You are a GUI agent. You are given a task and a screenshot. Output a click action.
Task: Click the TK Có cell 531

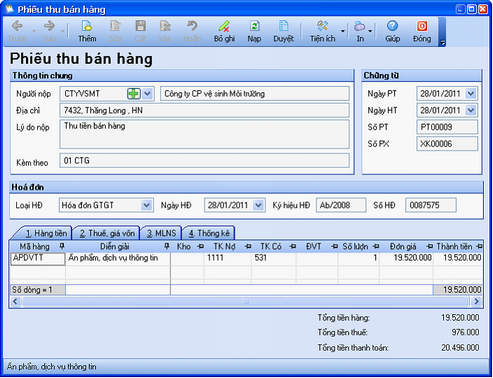point(273,259)
